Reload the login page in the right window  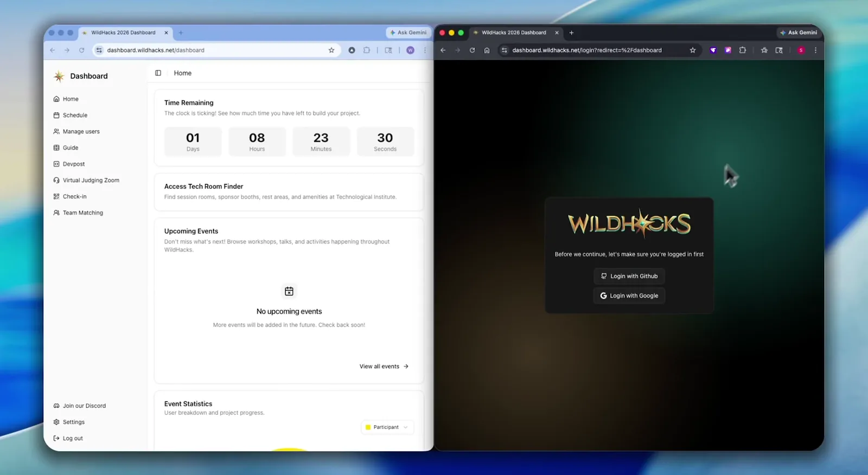coord(472,50)
